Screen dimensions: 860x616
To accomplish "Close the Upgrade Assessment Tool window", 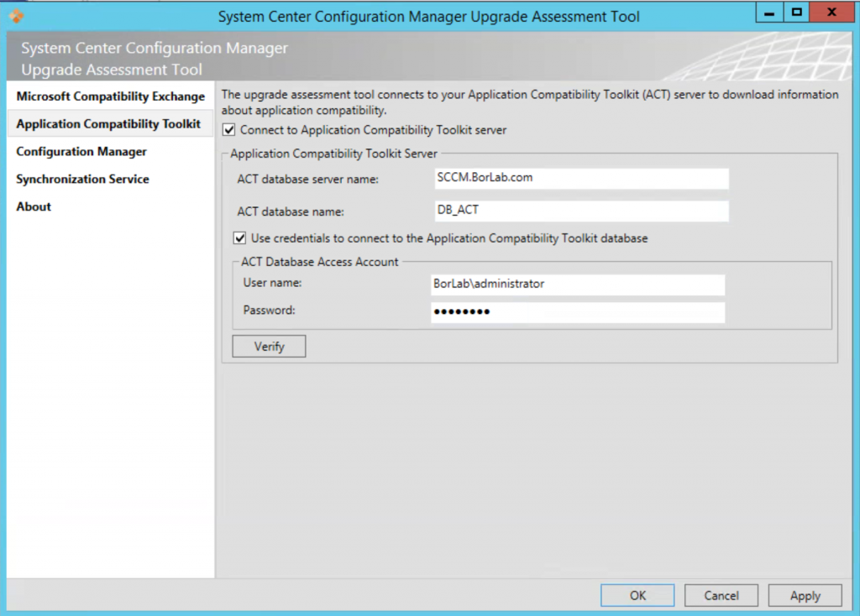I will (831, 12).
